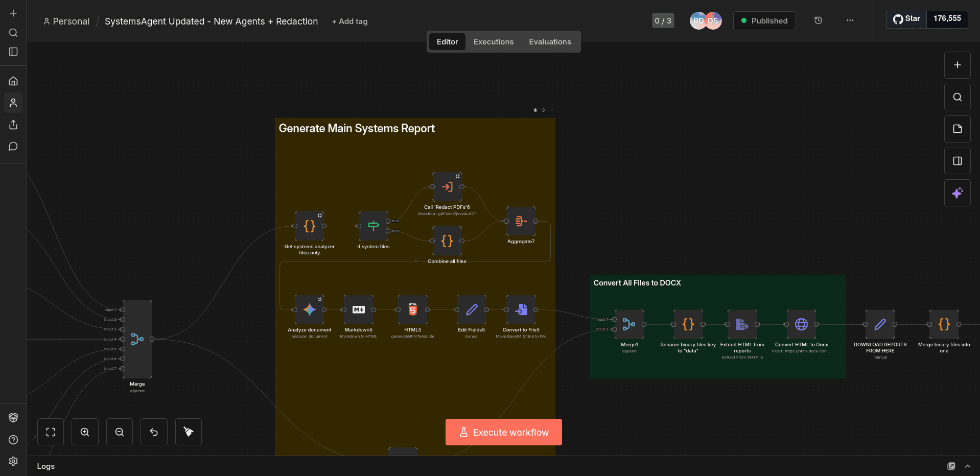Open the Merge1 node in Convert All Files
The width and height of the screenshot is (980, 476).
coord(629,324)
